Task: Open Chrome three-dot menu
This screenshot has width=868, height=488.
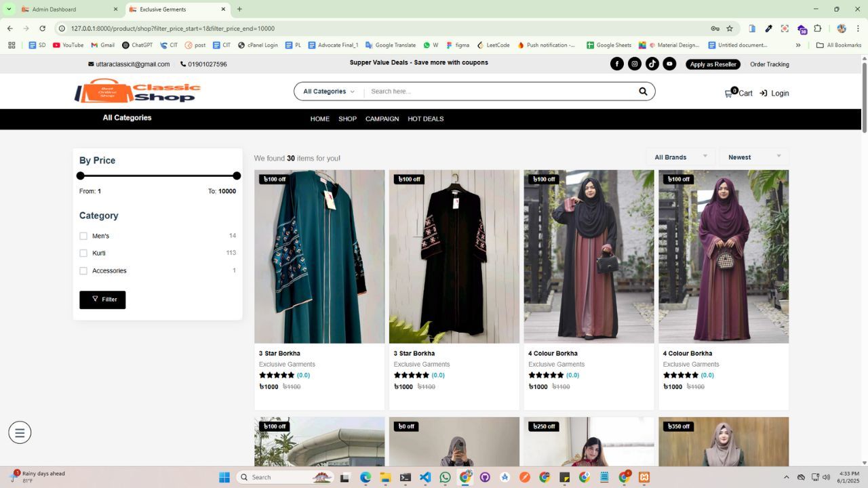Action: pos(858,28)
